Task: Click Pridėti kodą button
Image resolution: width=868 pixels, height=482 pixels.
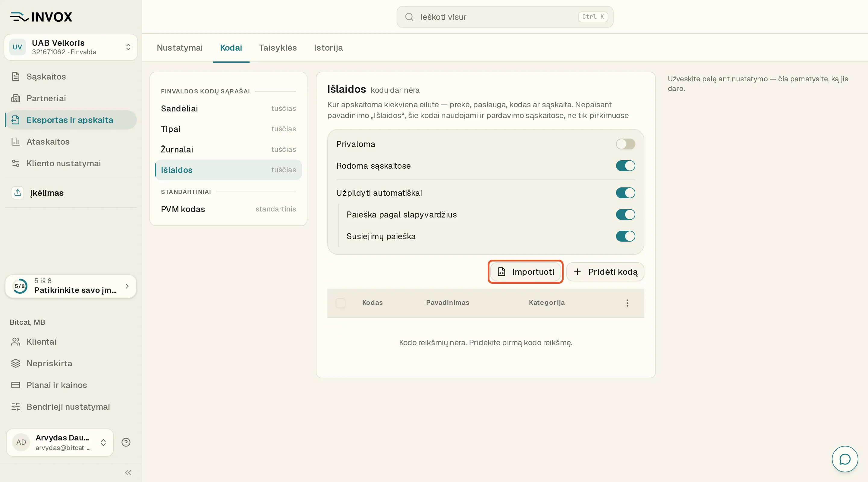Action: click(x=605, y=272)
